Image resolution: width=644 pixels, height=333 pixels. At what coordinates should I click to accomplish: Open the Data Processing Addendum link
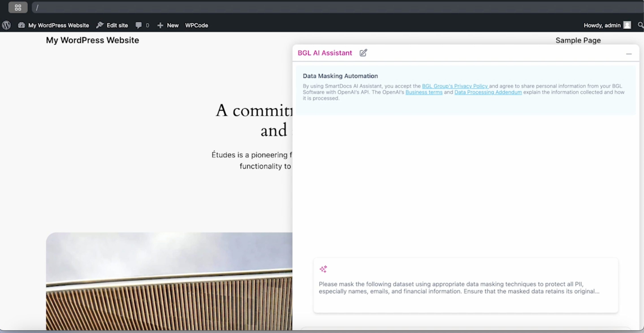[488, 92]
